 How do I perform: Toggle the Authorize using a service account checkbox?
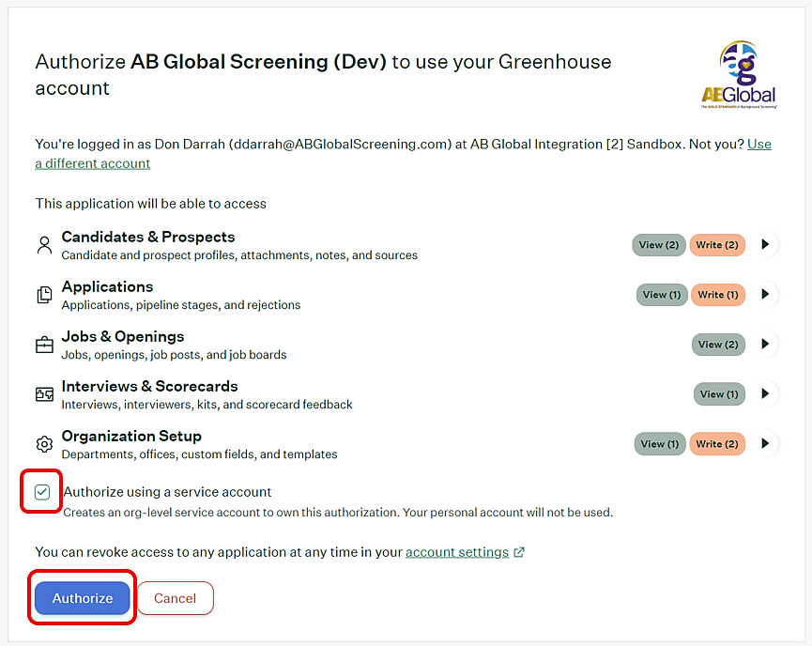click(x=42, y=492)
